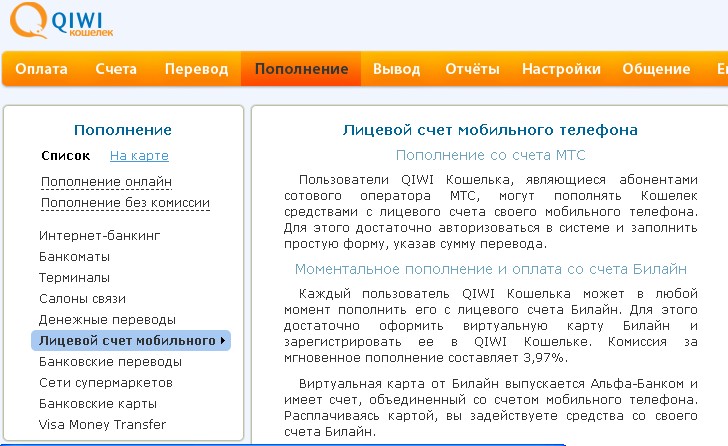Open the Общение tab
Screen dimensions: 728x446
[x=656, y=69]
